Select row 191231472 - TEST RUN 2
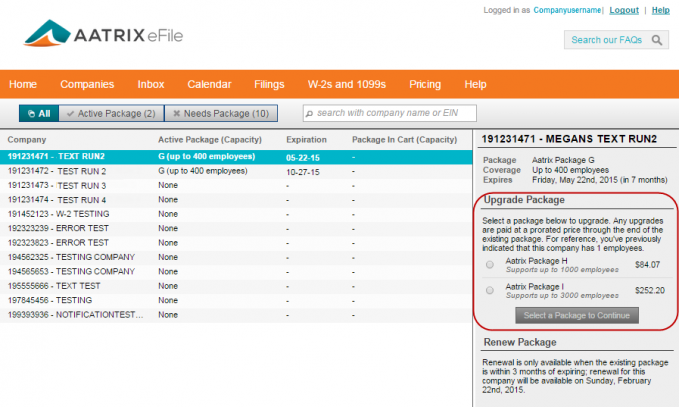This screenshot has height=407, width=679. [x=236, y=171]
